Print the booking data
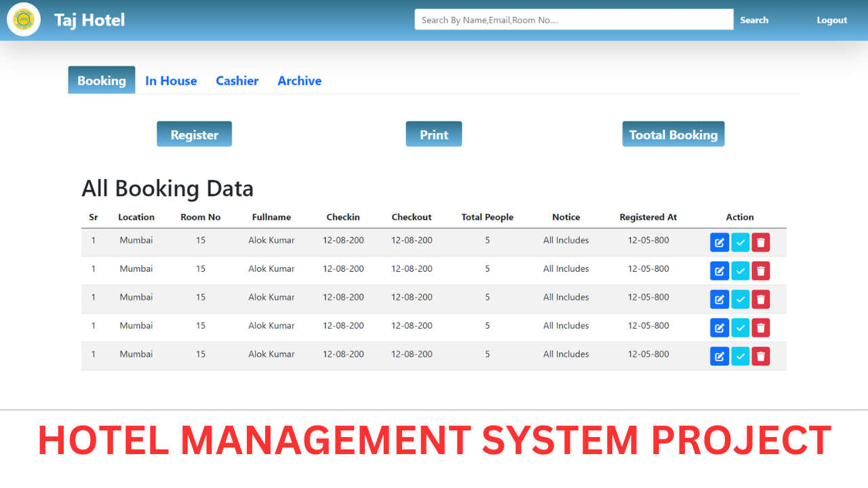Screen dimensions: 868x488 tap(434, 134)
